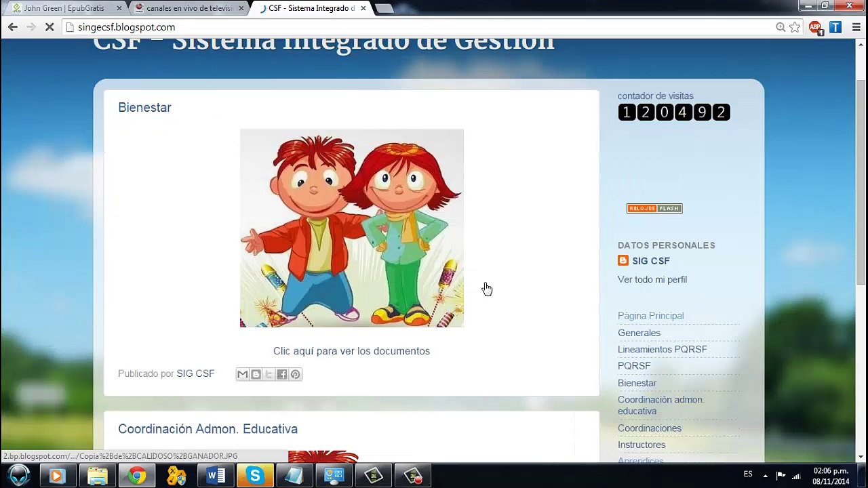Open the Windows Start orb
Screen dimensions: 868x488
[19, 476]
